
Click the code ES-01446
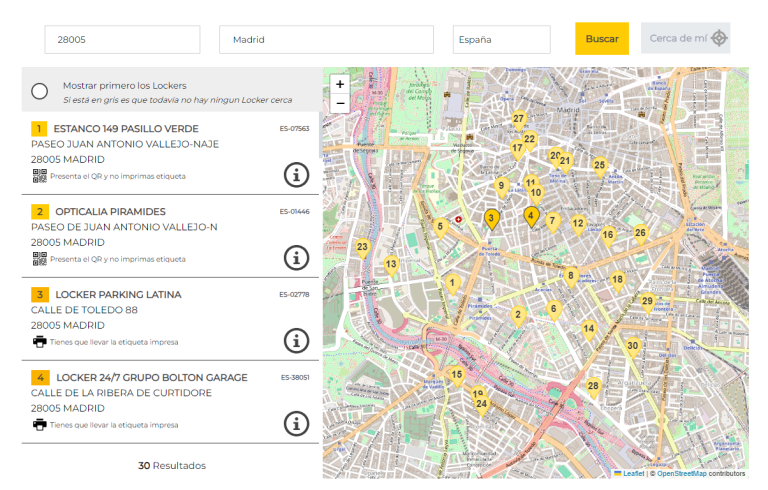point(294,212)
